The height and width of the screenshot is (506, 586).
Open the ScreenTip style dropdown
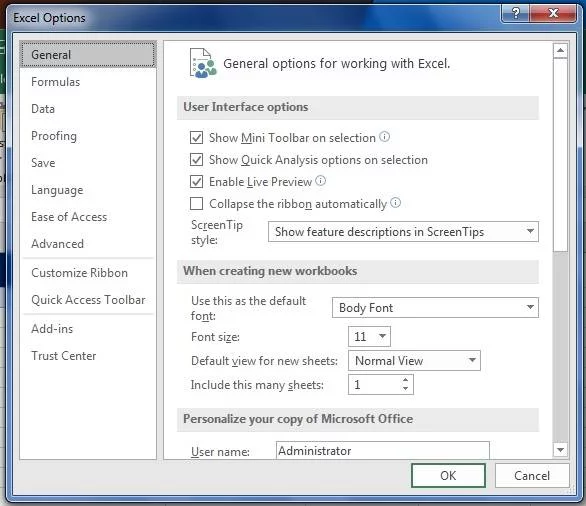tap(403, 232)
